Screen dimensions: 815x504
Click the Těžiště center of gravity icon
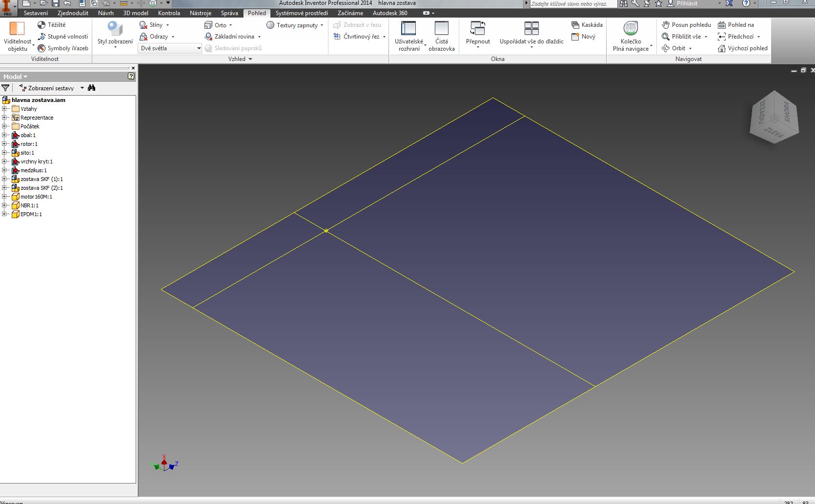41,25
